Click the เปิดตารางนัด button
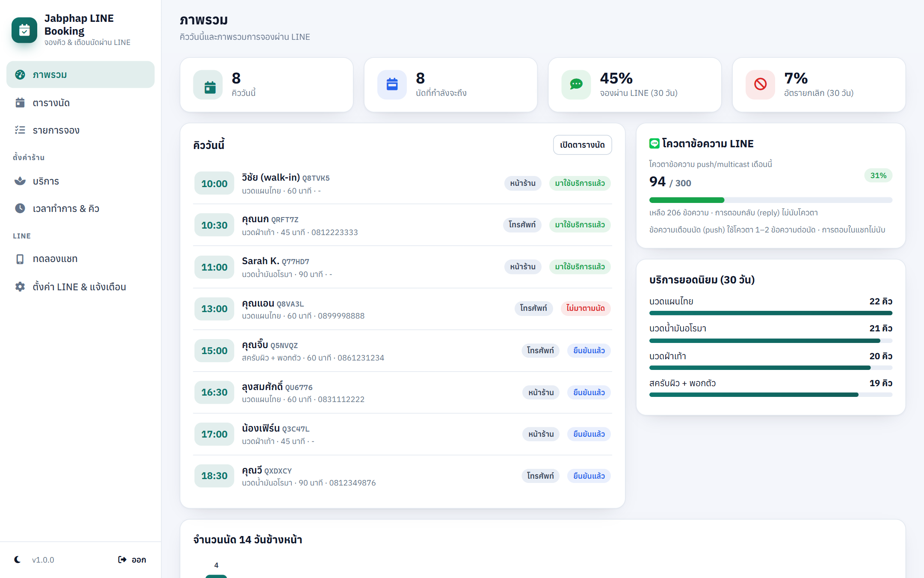924x578 pixels. click(582, 145)
